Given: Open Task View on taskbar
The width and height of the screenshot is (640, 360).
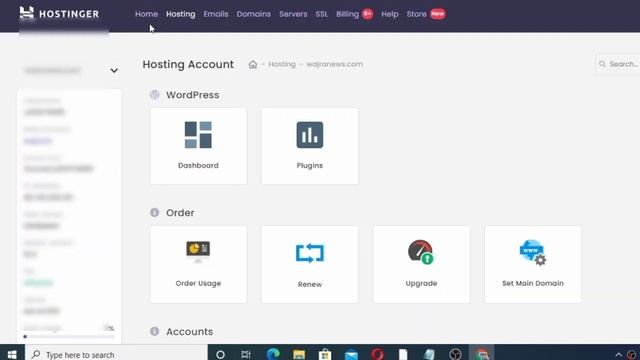Looking at the screenshot, I should 246,354.
